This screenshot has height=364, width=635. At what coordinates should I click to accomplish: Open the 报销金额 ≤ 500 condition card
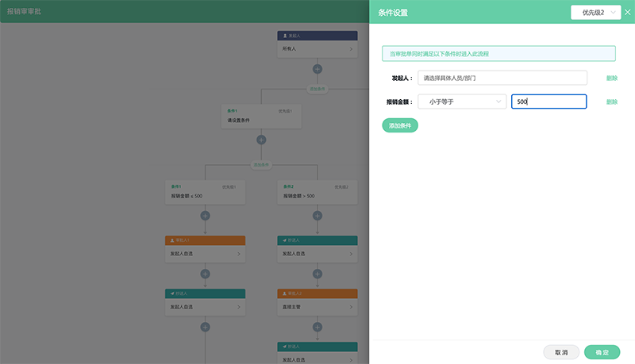(x=205, y=191)
